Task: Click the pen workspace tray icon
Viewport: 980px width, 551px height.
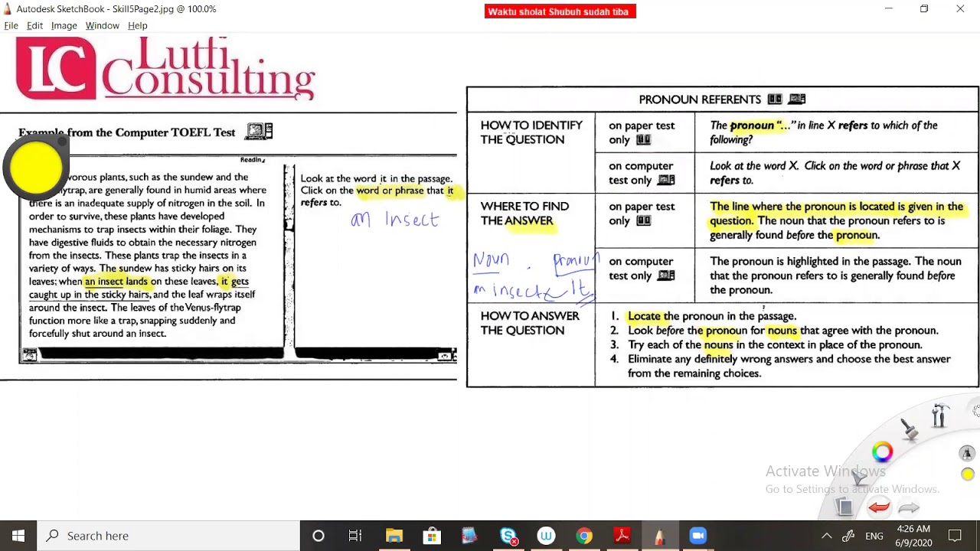Action: tap(848, 536)
